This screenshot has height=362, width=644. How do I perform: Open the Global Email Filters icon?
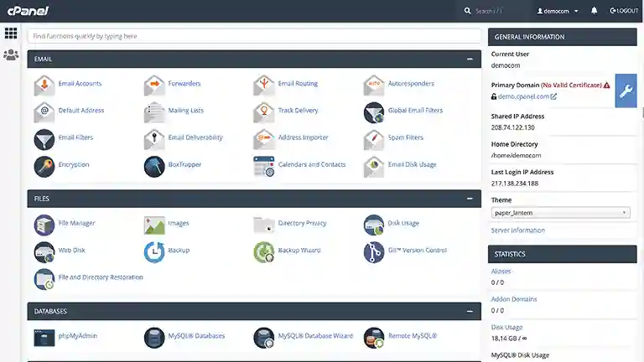(374, 112)
